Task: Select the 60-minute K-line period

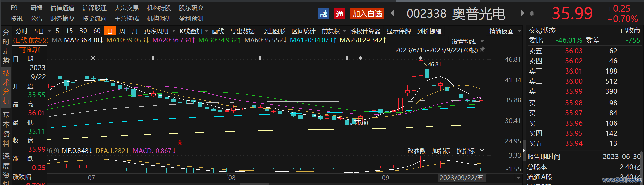Action: click(97, 31)
